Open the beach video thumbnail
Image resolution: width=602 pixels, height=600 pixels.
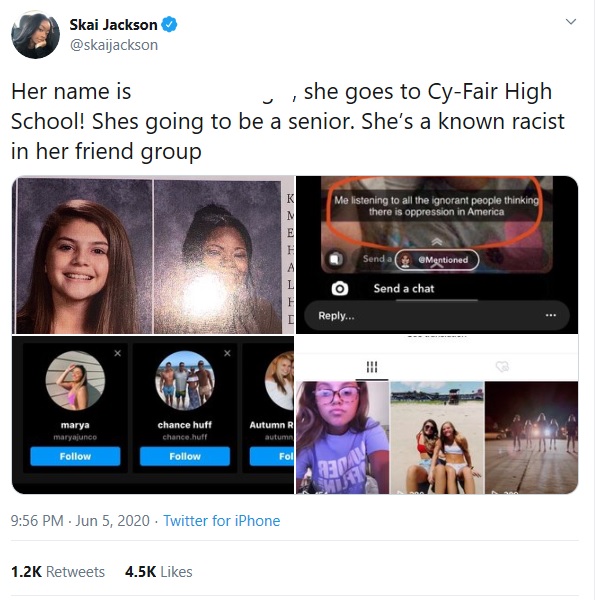pos(437,438)
